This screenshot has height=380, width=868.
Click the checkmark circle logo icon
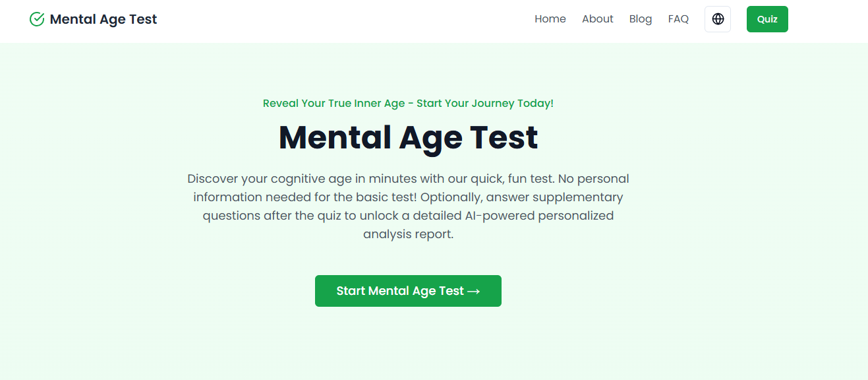pyautogui.click(x=37, y=19)
